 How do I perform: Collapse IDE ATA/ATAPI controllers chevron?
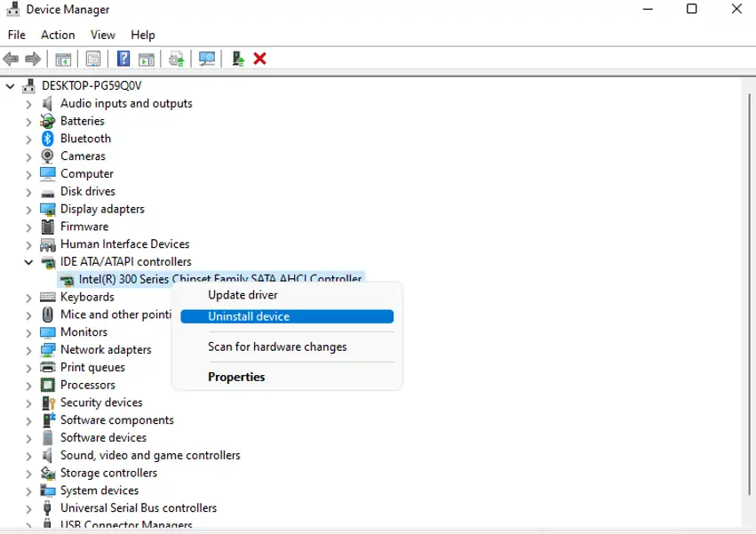tap(28, 262)
